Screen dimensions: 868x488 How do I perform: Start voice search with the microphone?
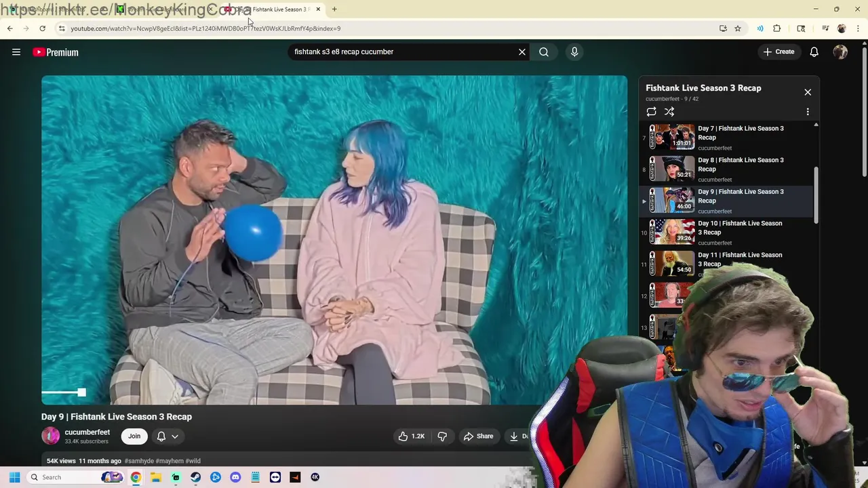pyautogui.click(x=574, y=52)
